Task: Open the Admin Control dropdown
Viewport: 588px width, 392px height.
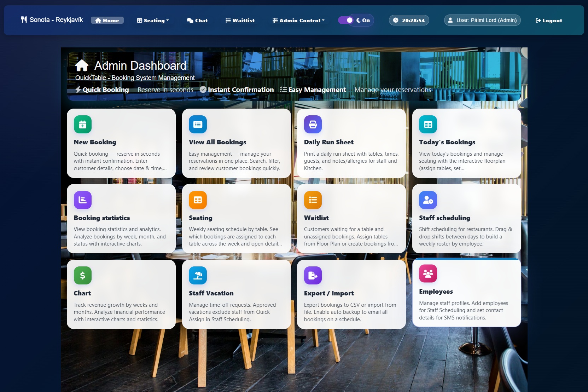Action: (298, 20)
